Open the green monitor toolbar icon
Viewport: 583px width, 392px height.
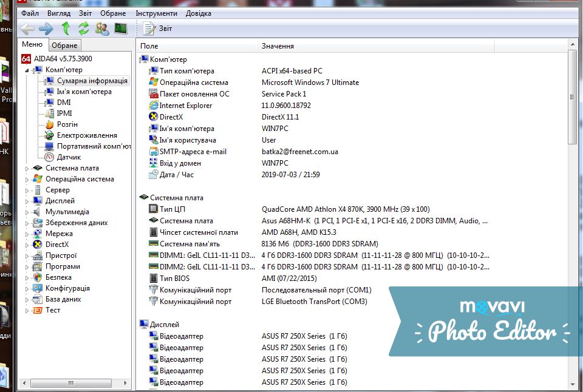click(x=121, y=29)
